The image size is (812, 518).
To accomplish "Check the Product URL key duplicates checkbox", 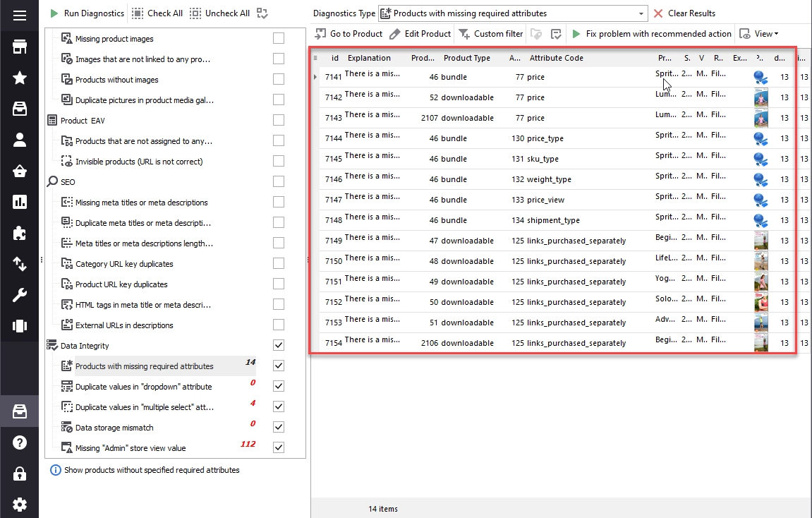I will pyautogui.click(x=279, y=284).
